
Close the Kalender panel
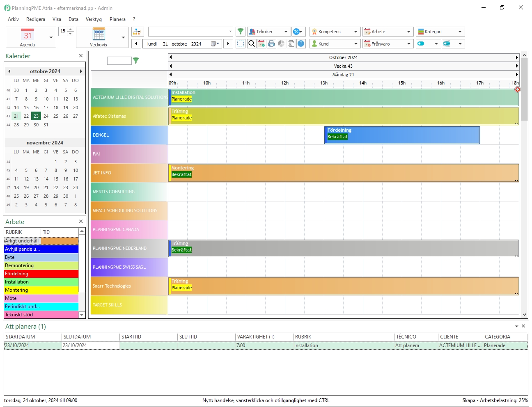pyautogui.click(x=81, y=56)
